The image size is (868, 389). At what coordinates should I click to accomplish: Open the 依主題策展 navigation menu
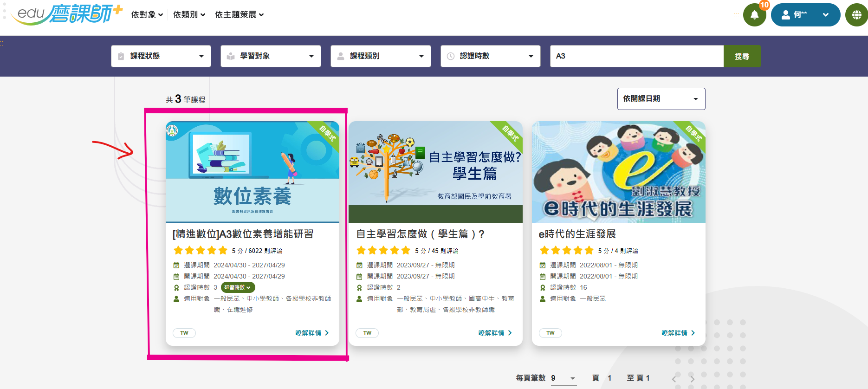(239, 15)
